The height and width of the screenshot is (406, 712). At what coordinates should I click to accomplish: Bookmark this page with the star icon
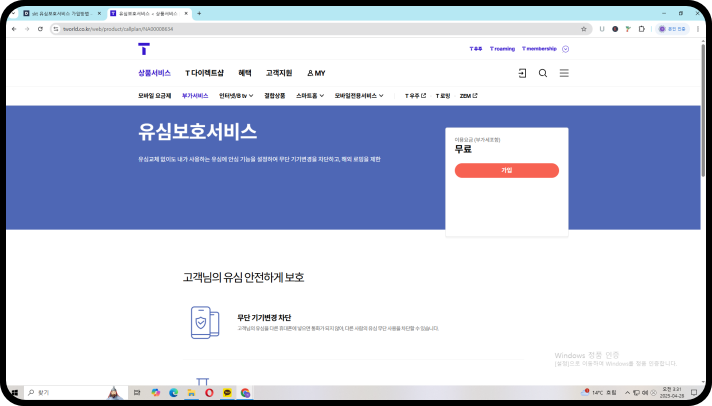pyautogui.click(x=583, y=29)
